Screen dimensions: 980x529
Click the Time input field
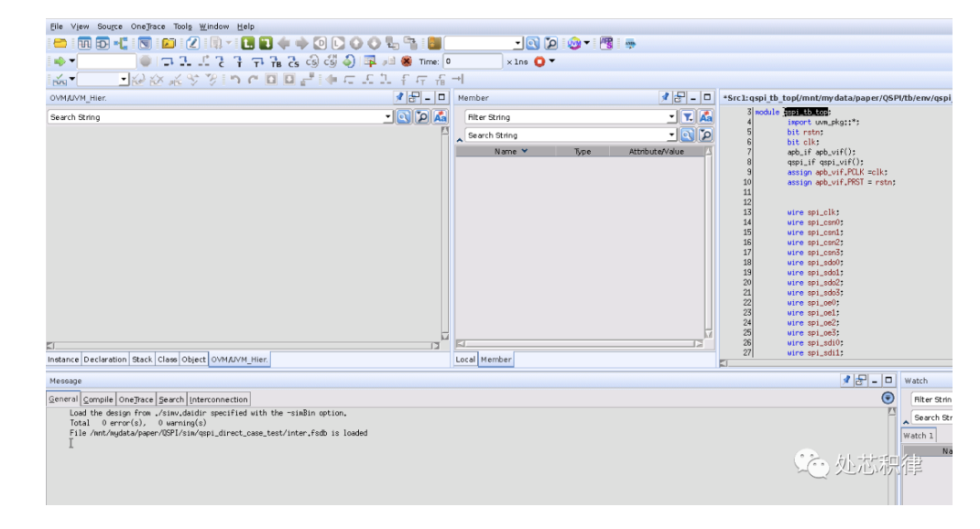click(473, 61)
